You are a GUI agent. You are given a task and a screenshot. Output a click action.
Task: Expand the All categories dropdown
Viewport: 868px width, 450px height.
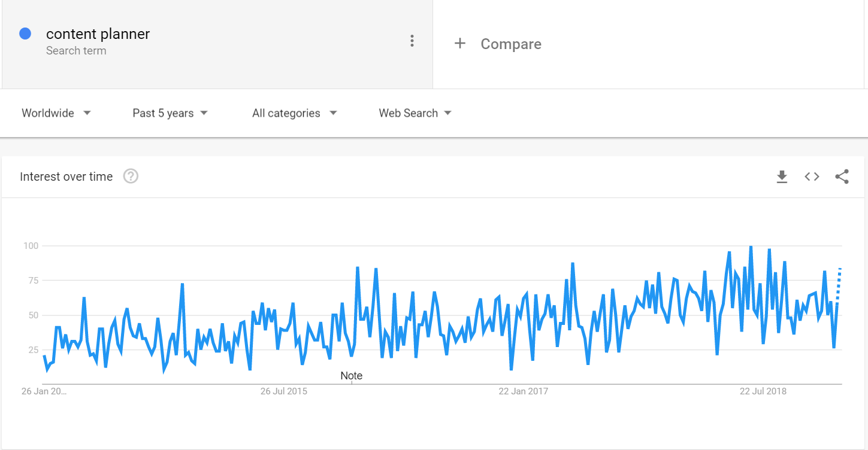(294, 113)
